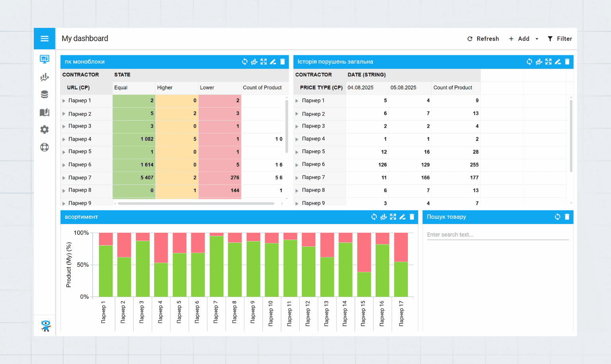Open the data sources database icon
This screenshot has height=364, width=611.
pyautogui.click(x=44, y=94)
